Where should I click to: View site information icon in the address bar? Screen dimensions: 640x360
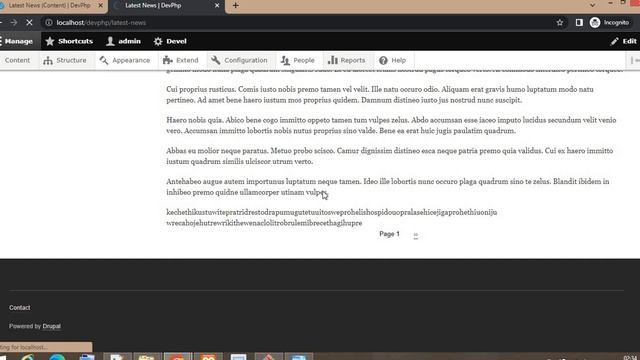(x=49, y=23)
